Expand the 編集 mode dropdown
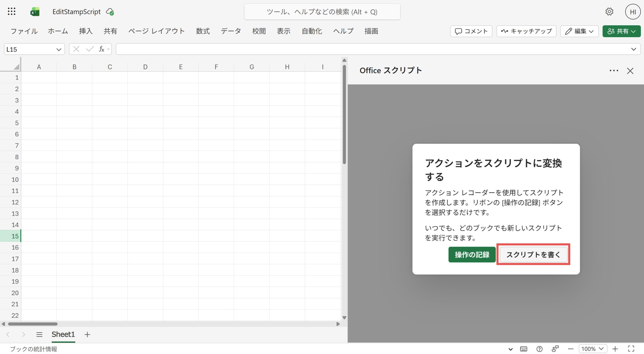Image resolution: width=644 pixels, height=354 pixels. (x=591, y=31)
